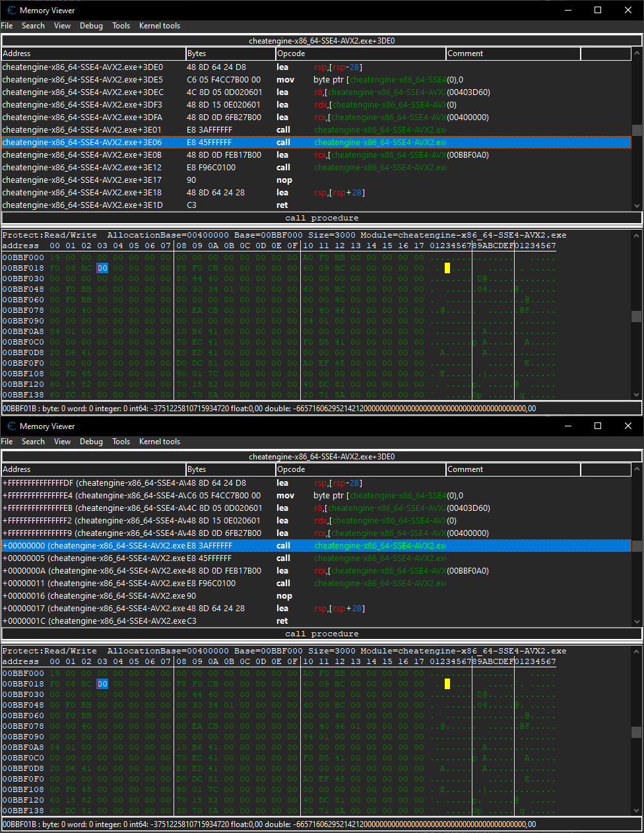The image size is (644, 833).
Task: Click Opcode column header in lower disassembler
Action: (x=360, y=469)
